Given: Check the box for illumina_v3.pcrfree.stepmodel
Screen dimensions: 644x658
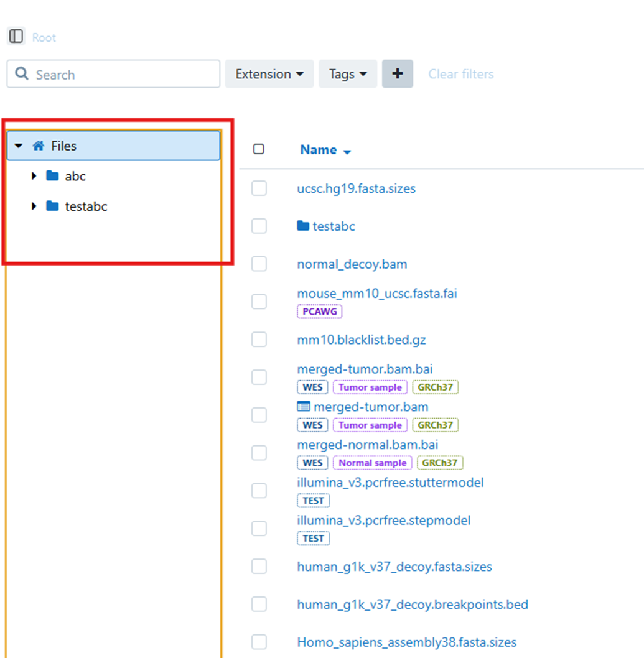Looking at the screenshot, I should 259,528.
